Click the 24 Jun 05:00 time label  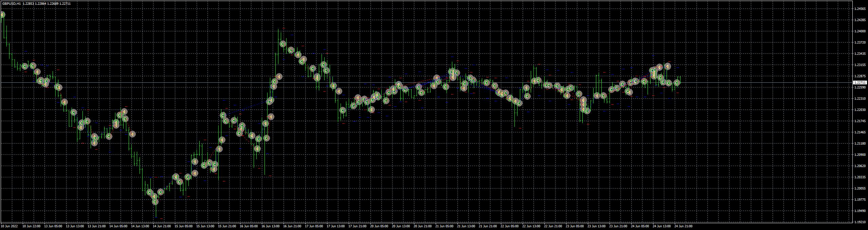[640, 226]
